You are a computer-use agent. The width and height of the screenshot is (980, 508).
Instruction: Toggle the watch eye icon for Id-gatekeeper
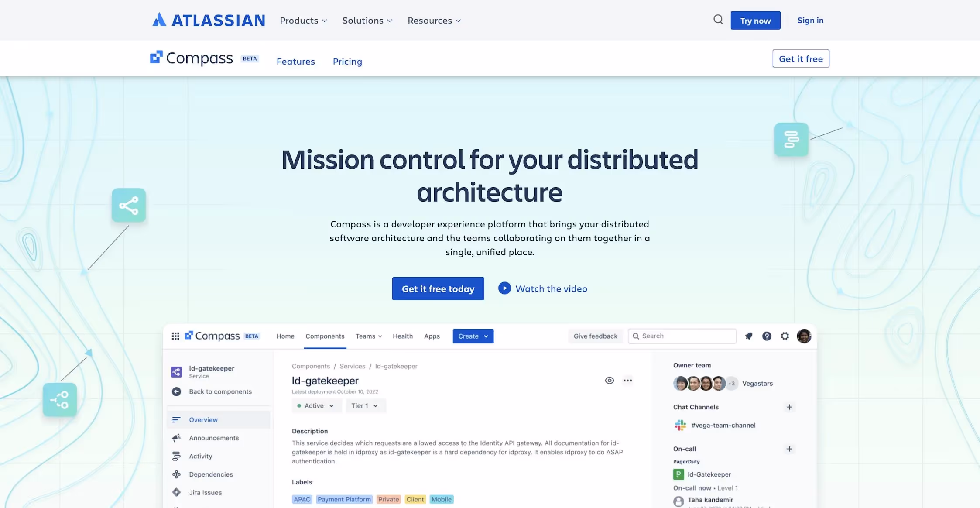pyautogui.click(x=610, y=381)
